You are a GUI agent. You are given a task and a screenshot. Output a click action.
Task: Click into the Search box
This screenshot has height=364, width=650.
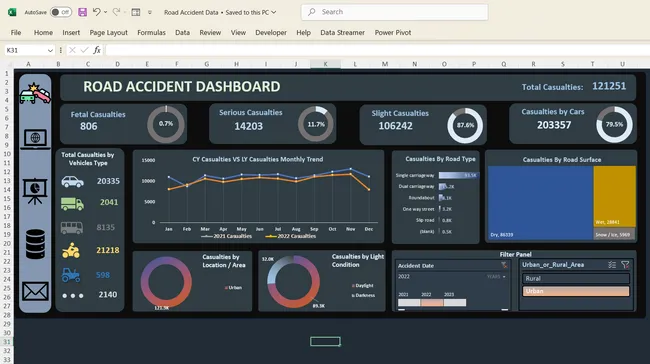[x=394, y=12]
